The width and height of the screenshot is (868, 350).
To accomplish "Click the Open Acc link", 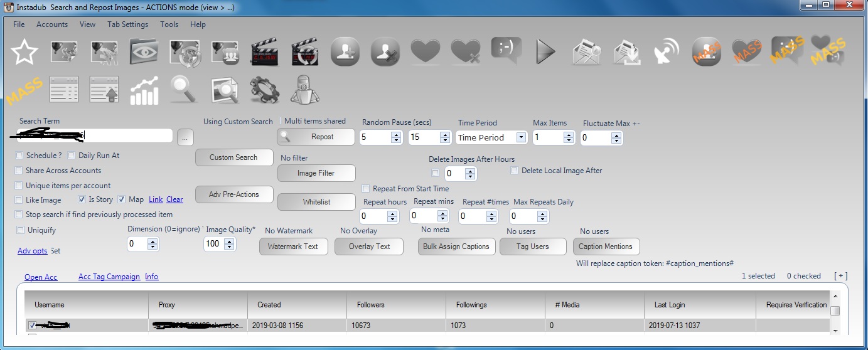I will pos(41,277).
